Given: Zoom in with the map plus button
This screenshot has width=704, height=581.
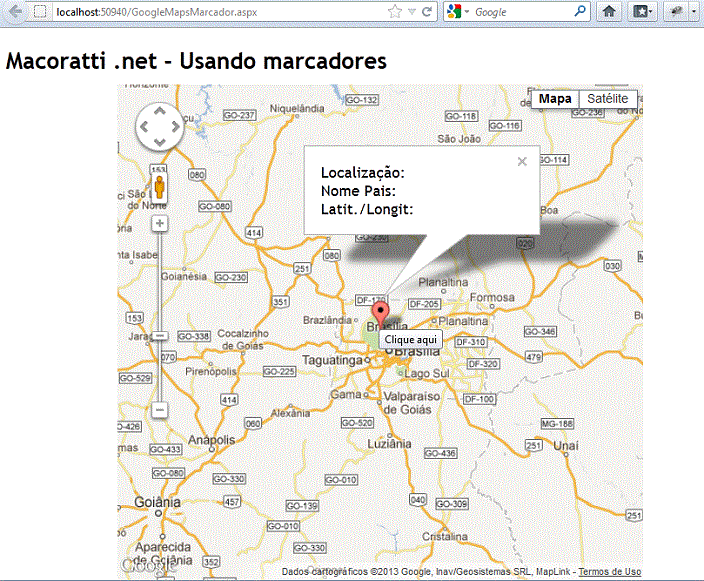Looking at the screenshot, I should click(160, 222).
